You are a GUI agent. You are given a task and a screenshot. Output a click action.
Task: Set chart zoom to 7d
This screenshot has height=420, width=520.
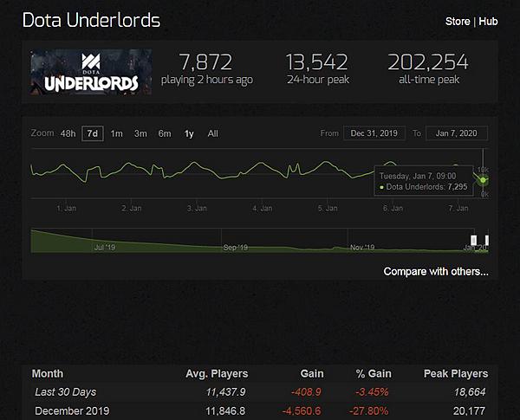[x=93, y=133]
